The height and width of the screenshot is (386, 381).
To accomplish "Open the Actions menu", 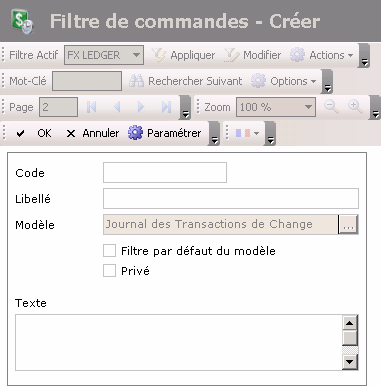I will [x=321, y=55].
